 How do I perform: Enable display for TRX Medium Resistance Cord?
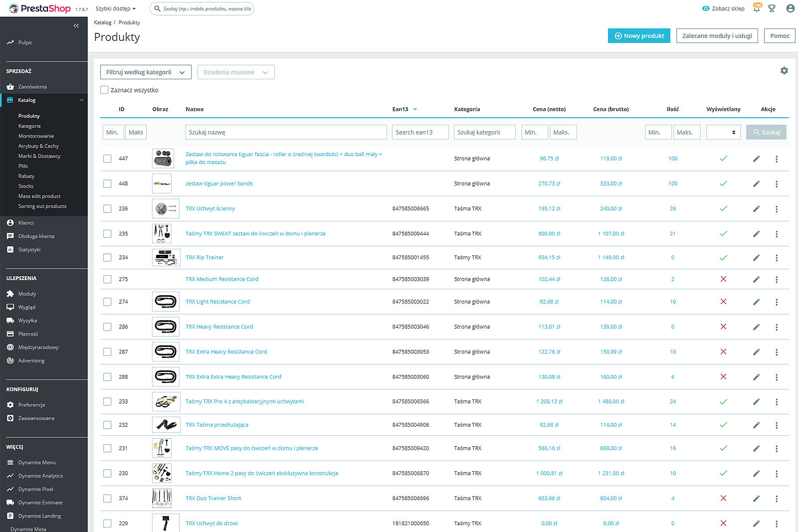click(x=723, y=279)
